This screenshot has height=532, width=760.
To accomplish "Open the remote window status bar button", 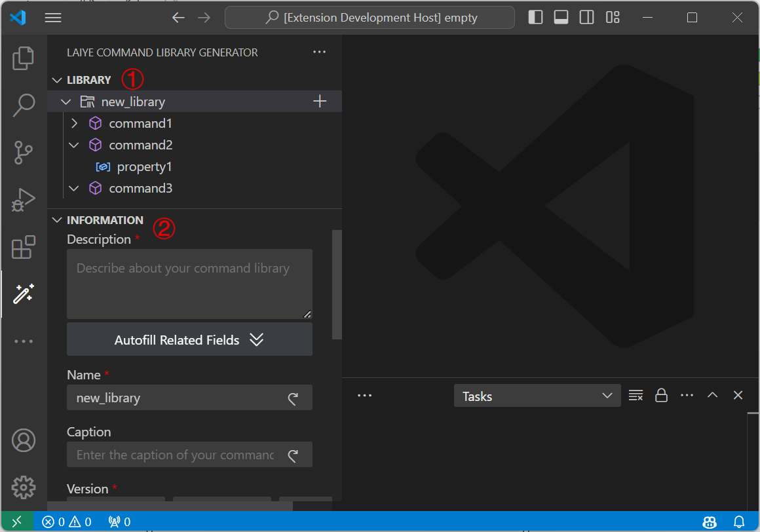I will 17,522.
